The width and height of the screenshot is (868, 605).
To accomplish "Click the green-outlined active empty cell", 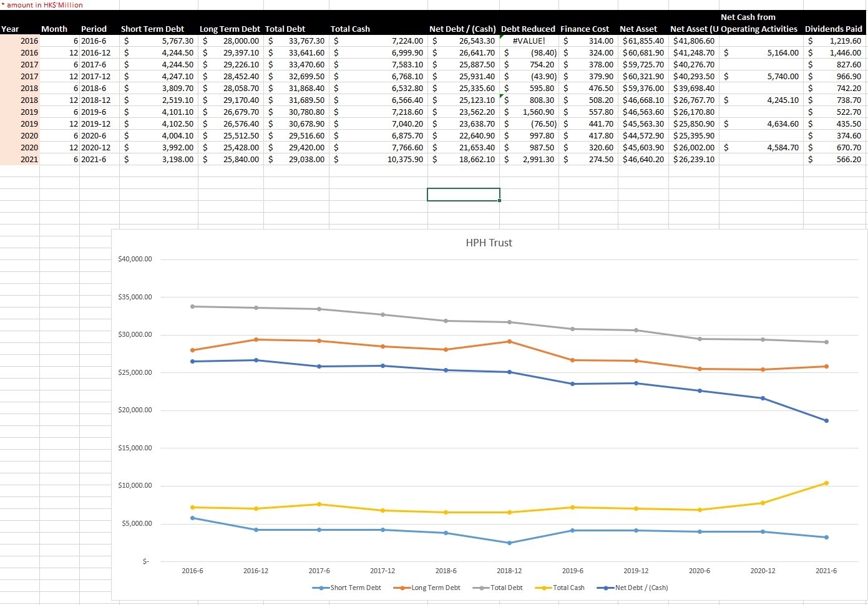I will click(464, 195).
